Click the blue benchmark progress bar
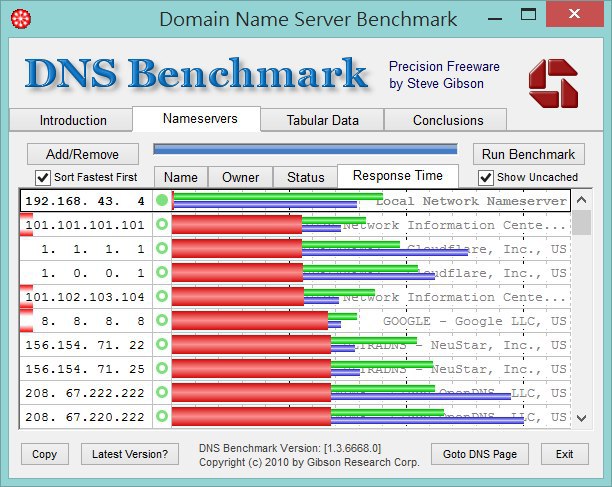The height and width of the screenshot is (487, 612). pyautogui.click(x=305, y=149)
